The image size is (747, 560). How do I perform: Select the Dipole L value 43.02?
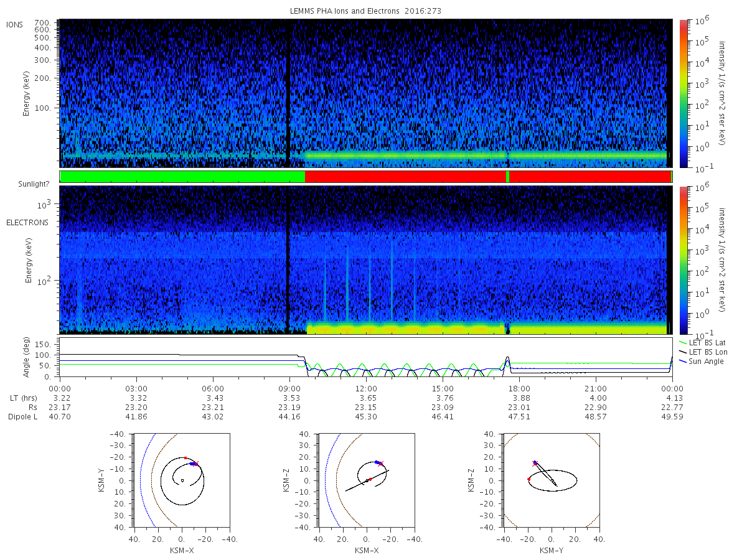click(213, 416)
